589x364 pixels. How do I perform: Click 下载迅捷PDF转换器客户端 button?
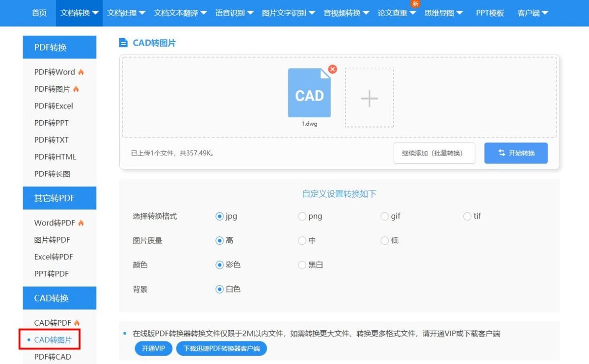pos(221,349)
